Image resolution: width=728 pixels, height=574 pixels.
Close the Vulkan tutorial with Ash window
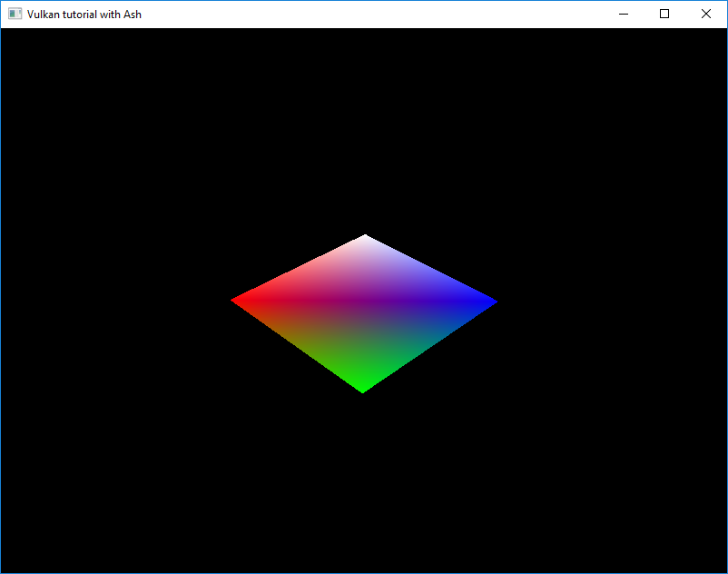click(x=705, y=14)
